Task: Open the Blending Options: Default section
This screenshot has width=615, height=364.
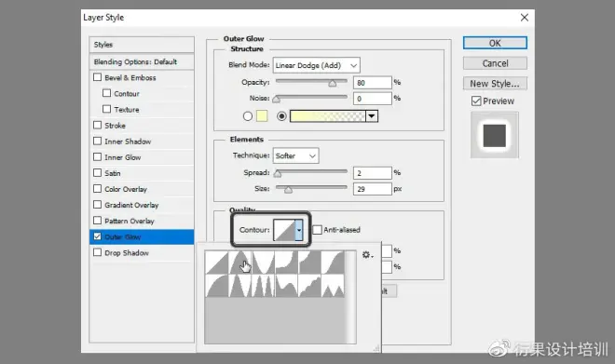Action: [x=142, y=61]
